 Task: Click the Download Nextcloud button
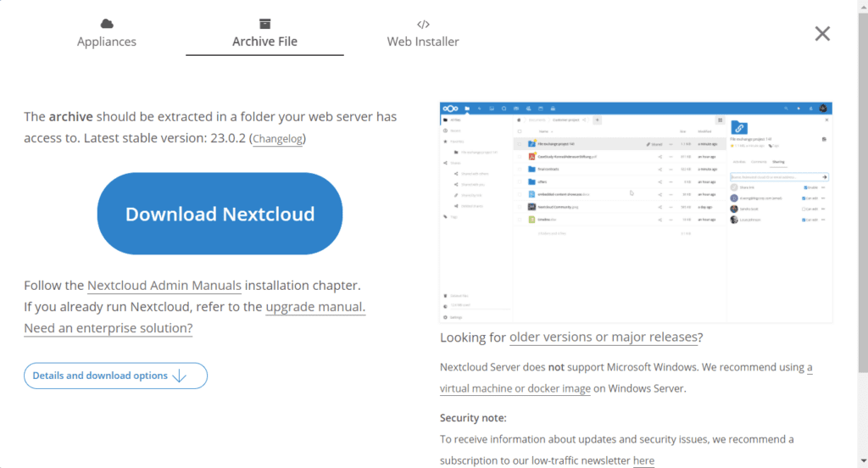point(220,214)
